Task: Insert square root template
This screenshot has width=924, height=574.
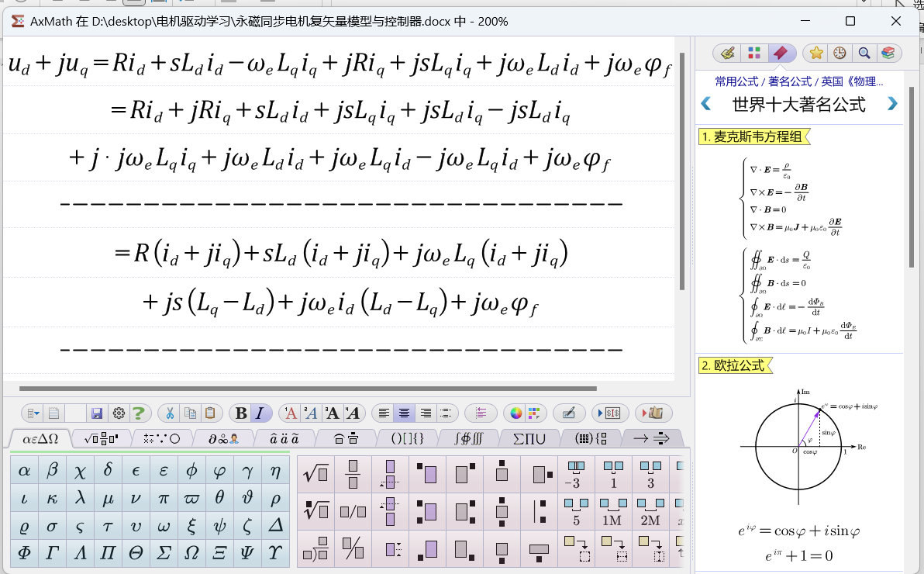Action: click(315, 474)
